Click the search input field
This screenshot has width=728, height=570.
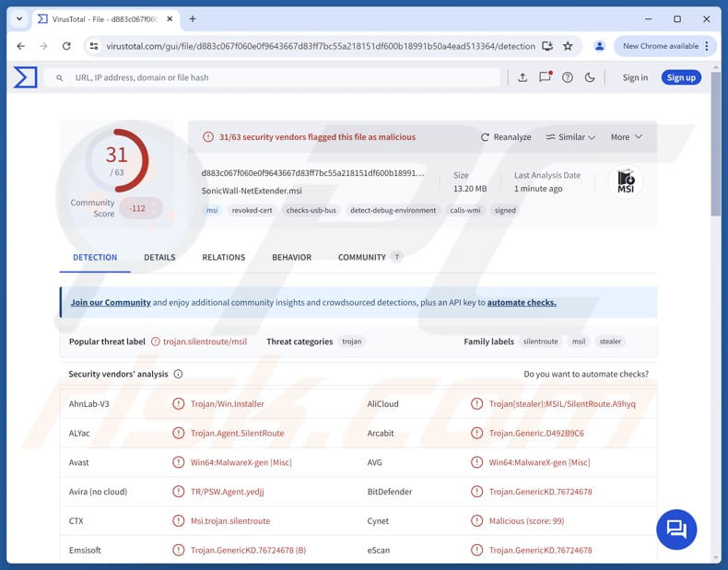[276, 77]
